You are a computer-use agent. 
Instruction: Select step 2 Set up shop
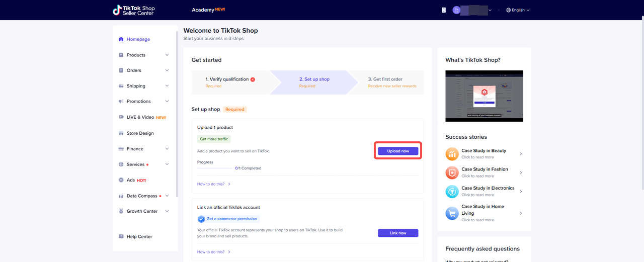pos(314,82)
